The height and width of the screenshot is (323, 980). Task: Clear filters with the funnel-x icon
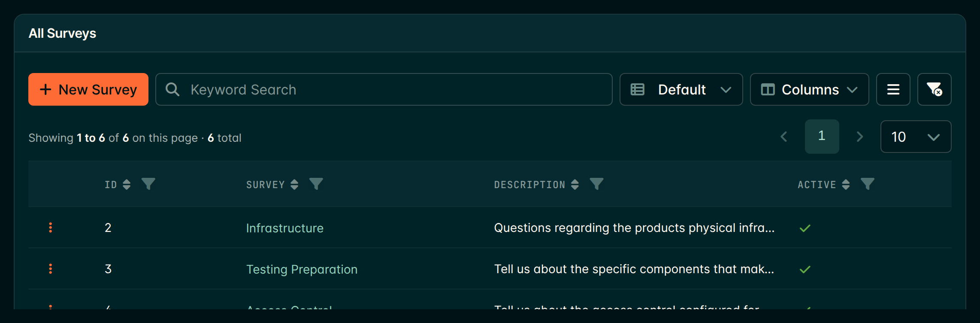[x=934, y=89]
